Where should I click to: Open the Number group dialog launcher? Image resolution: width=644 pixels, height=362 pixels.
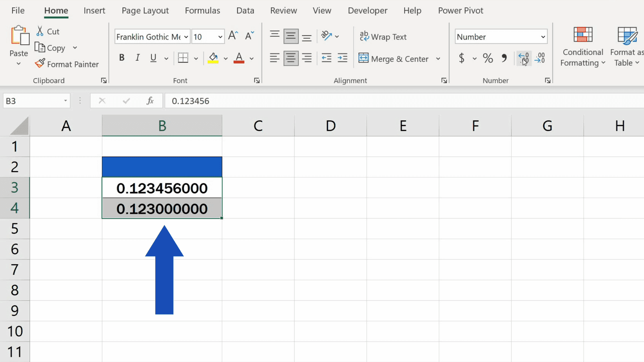click(x=548, y=80)
